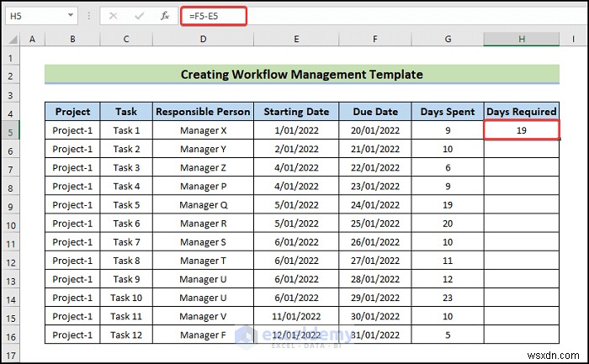Select the Manager F cell
The image size is (589, 364).
[204, 335]
